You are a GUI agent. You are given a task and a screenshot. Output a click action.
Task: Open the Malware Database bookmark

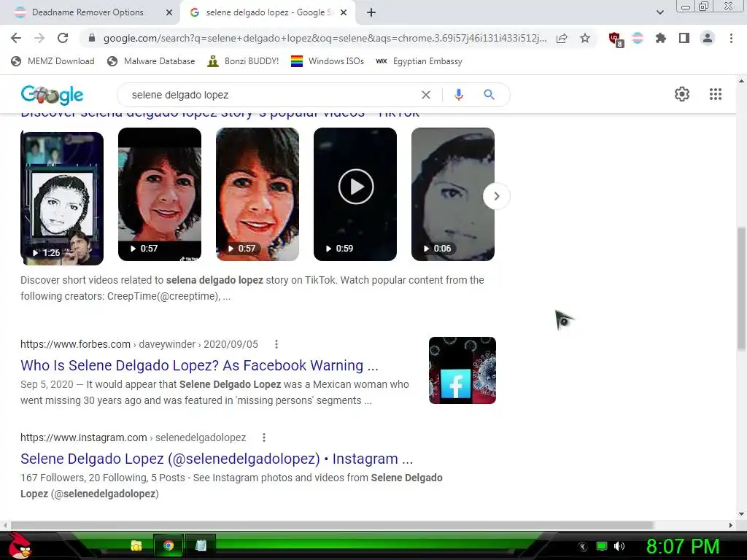pyautogui.click(x=152, y=61)
